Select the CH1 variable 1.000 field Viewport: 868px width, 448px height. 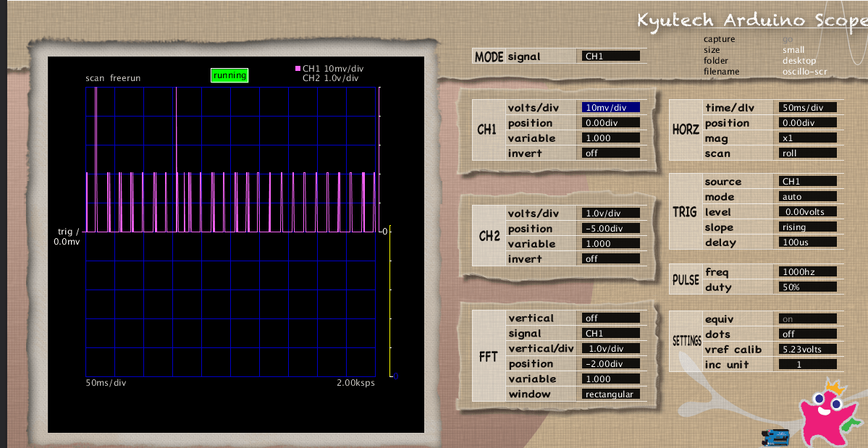pyautogui.click(x=610, y=138)
